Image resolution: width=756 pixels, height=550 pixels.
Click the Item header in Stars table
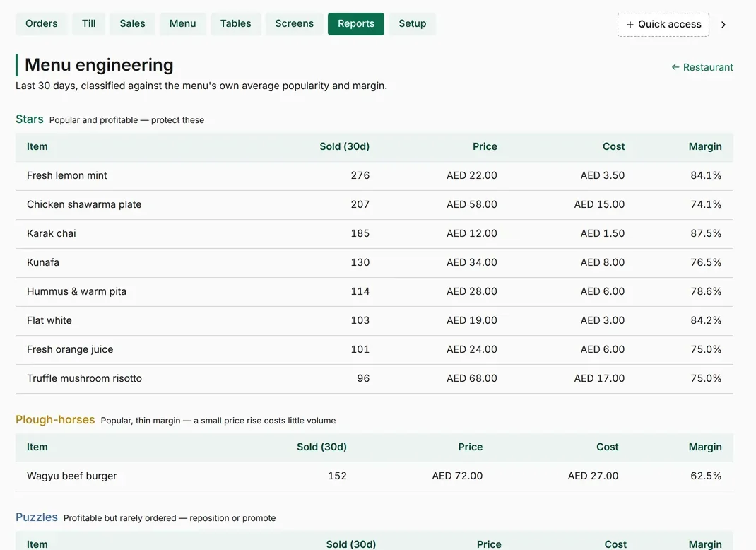37,146
